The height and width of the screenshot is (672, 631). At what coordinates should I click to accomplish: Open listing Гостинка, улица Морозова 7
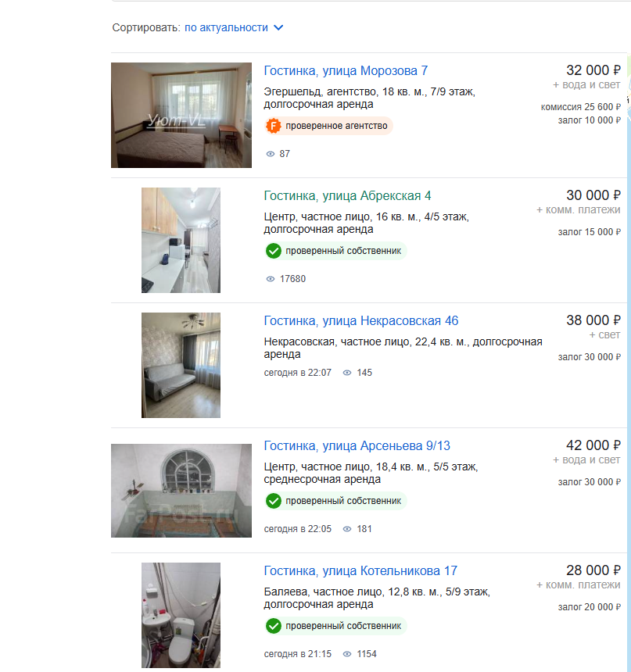tap(346, 70)
